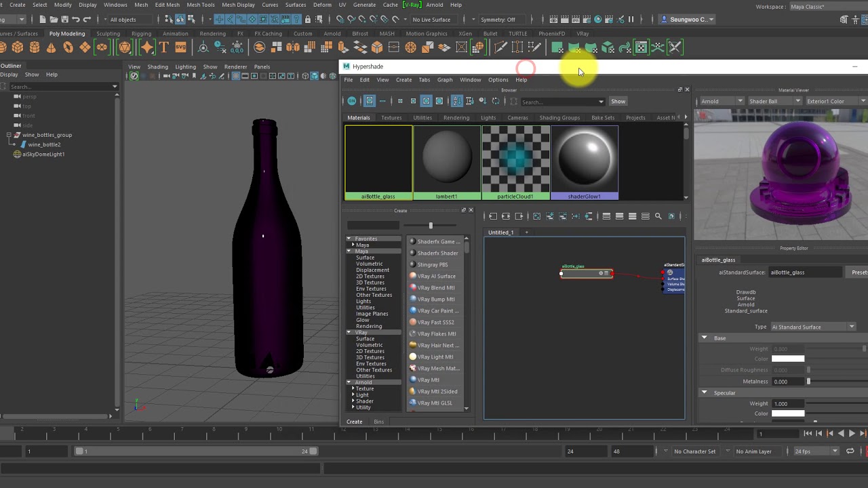Expand Arnold Texture subcategory
868x488 pixels.
353,388
